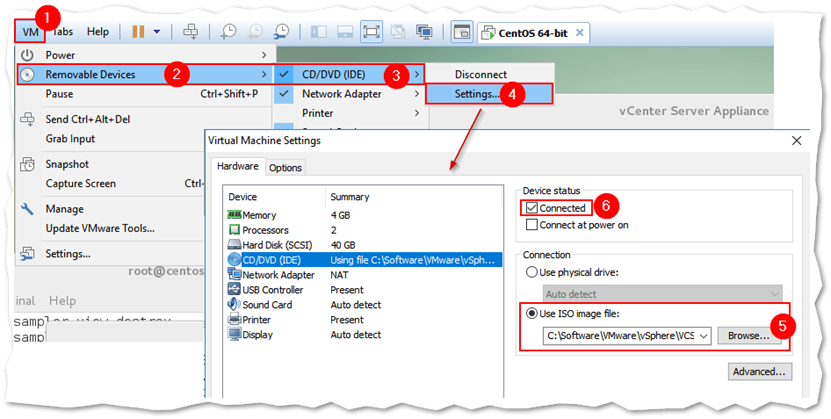Choose Pause from the VM menu
Screen dimensions: 831x419
[x=144, y=94]
